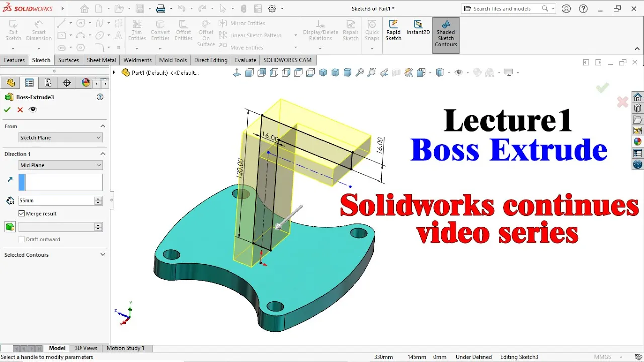The height and width of the screenshot is (362, 644).
Task: Open FeatureManager design tree tab
Action: pyautogui.click(x=10, y=83)
